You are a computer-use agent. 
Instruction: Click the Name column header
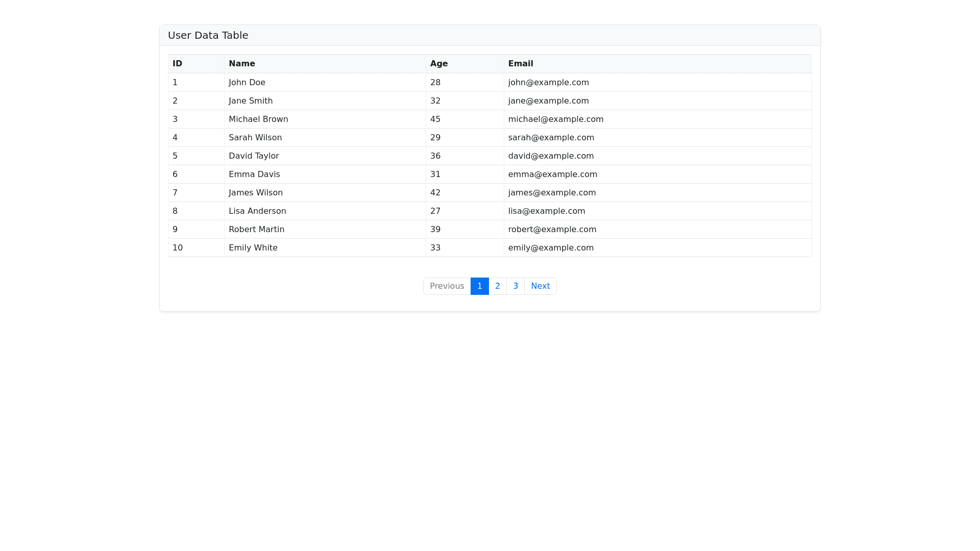[242, 64]
